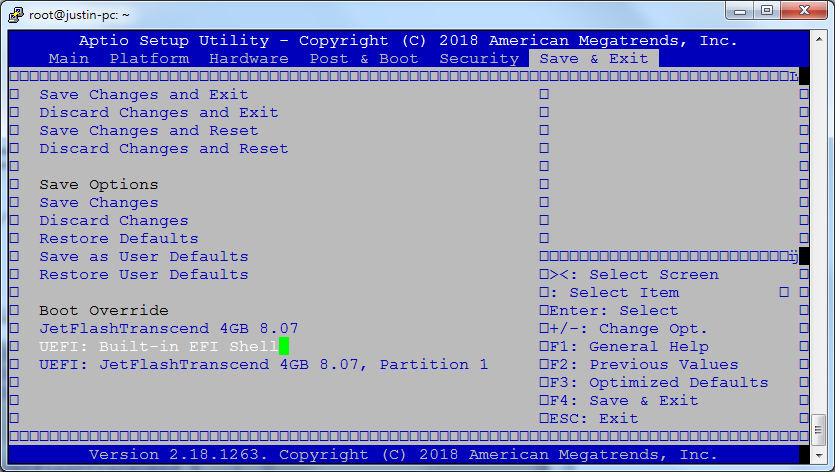The image size is (835, 472).
Task: Choose Restore Defaults
Action: coord(119,239)
